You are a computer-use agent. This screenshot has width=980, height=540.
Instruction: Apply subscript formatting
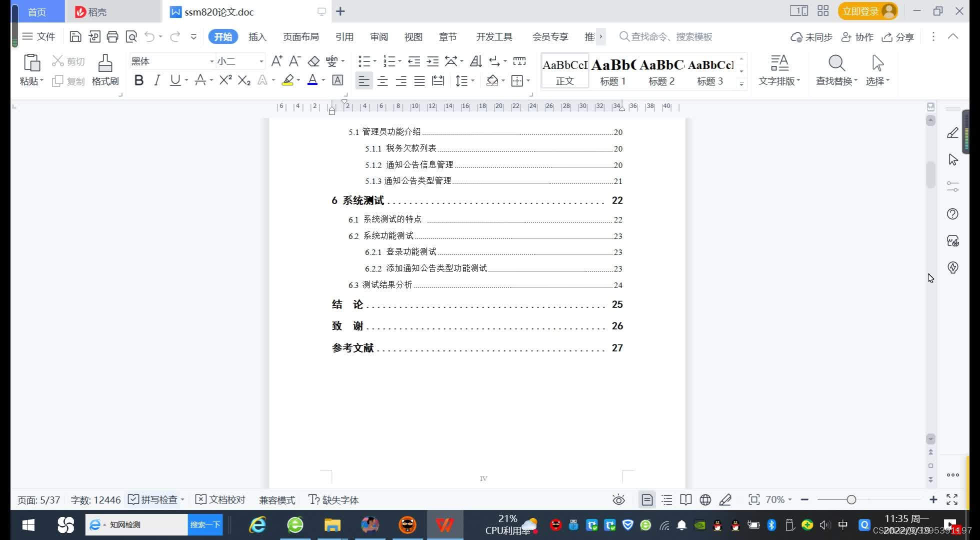click(x=244, y=80)
